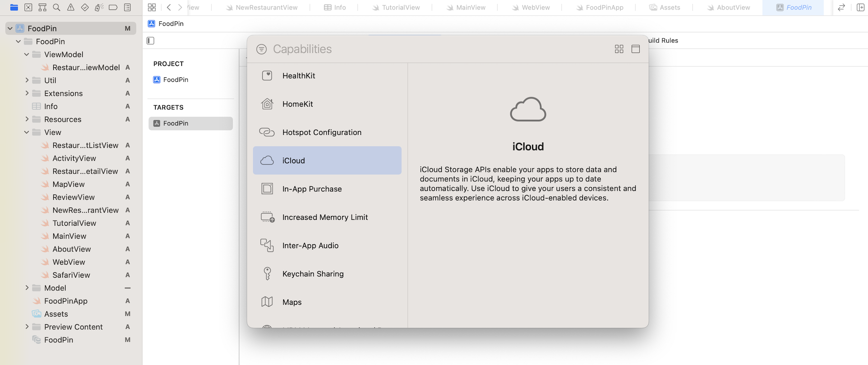
Task: Select the FoodPin target under TARGETS
Action: 191,123
